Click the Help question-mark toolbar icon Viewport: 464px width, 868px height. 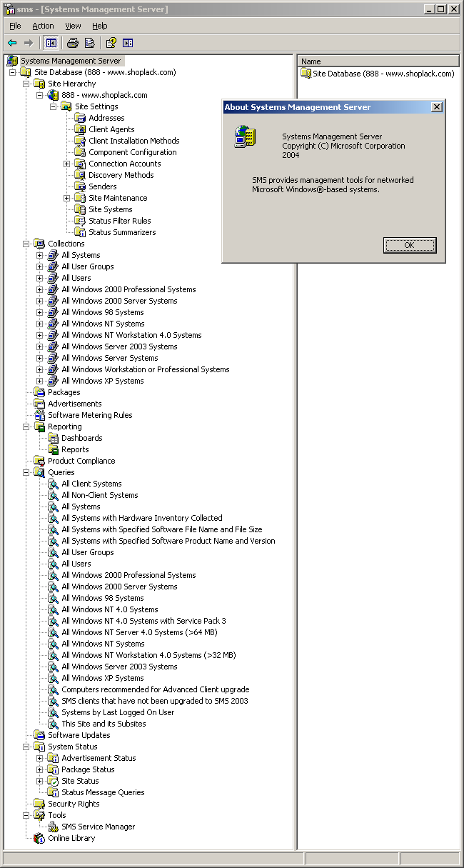click(x=111, y=43)
